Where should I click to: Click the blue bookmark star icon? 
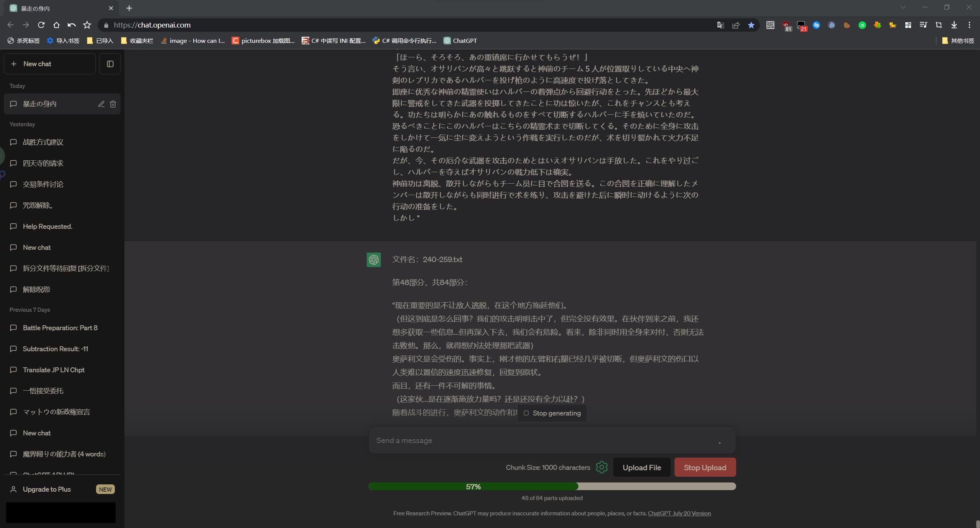point(751,25)
